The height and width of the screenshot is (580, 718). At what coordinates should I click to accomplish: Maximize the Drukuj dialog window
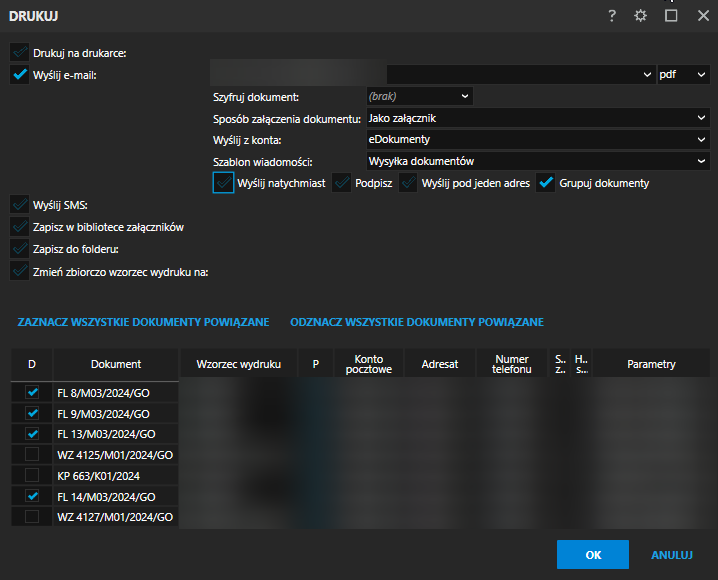pos(671,16)
